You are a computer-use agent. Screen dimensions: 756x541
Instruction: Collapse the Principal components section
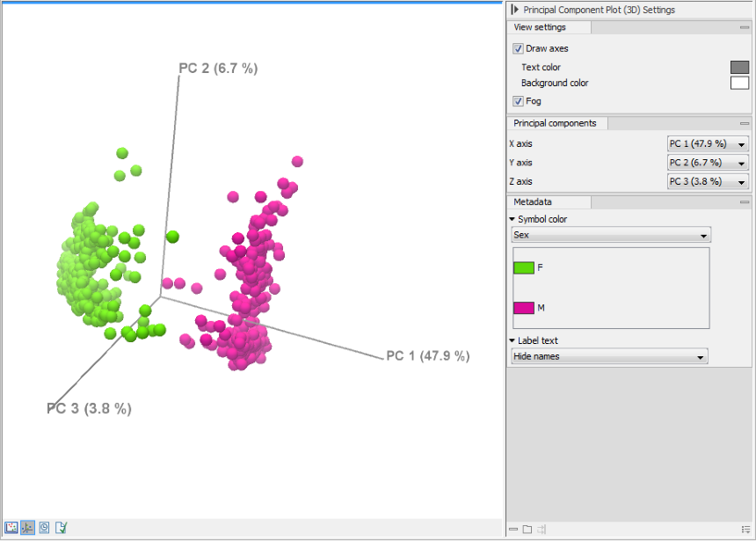(746, 123)
